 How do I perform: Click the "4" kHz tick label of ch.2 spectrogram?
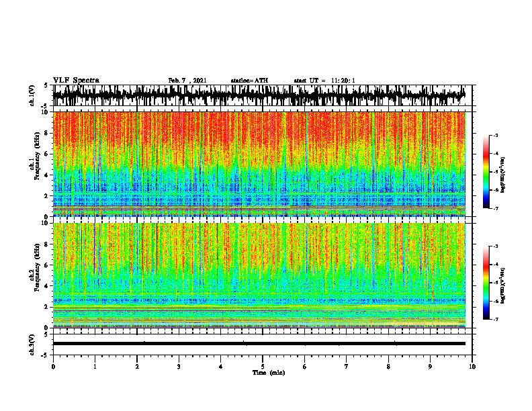tap(46, 286)
